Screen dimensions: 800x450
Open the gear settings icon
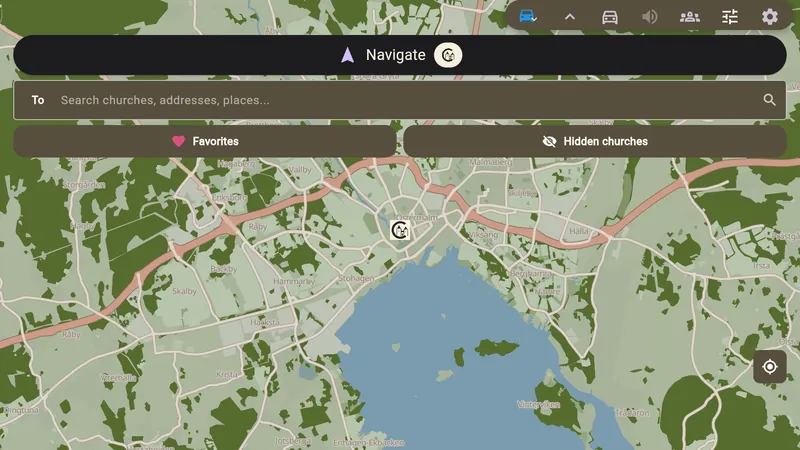[x=770, y=17]
